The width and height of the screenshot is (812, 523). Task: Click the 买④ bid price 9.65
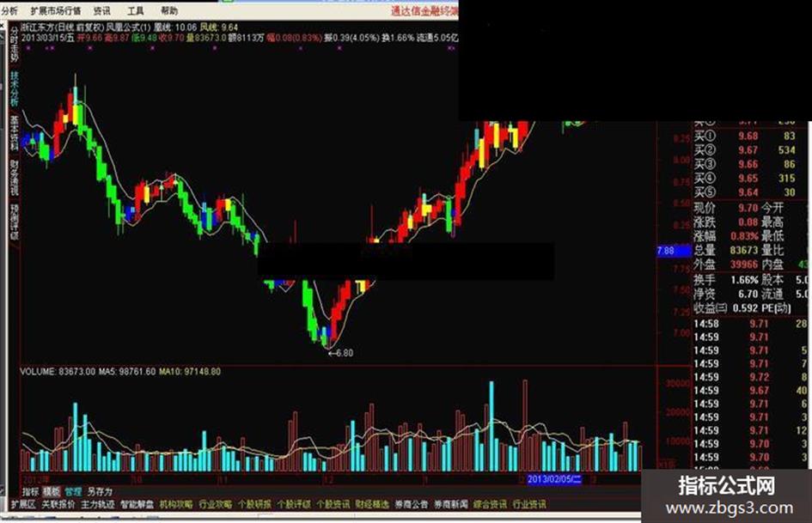pyautogui.click(x=748, y=178)
